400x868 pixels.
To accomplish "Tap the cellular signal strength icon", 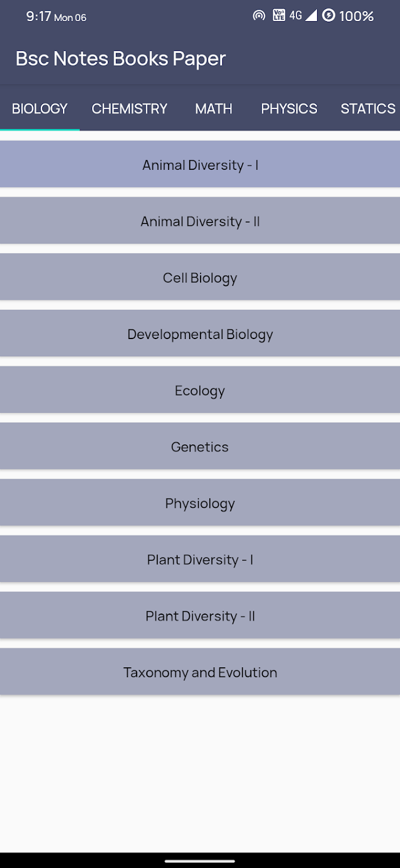I will click(311, 15).
